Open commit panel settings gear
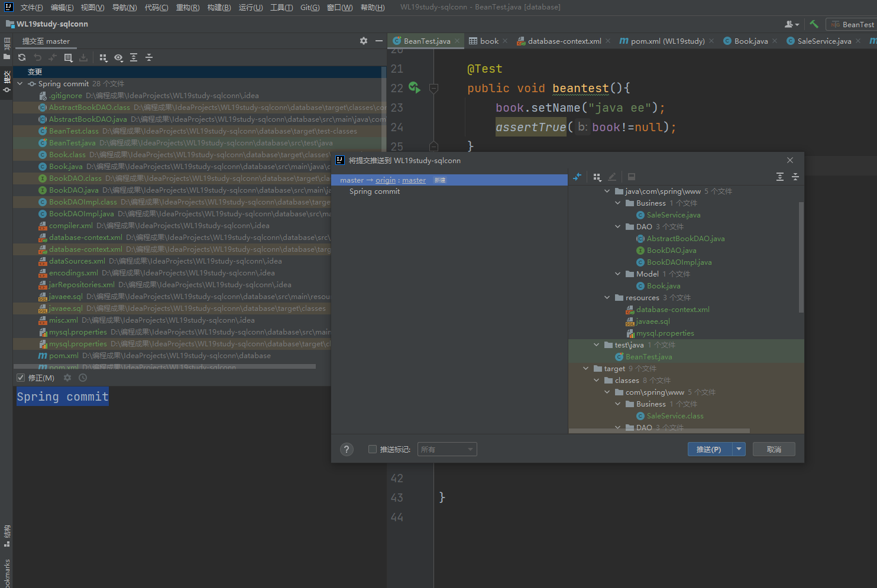Image resolution: width=877 pixels, height=588 pixels. point(363,41)
